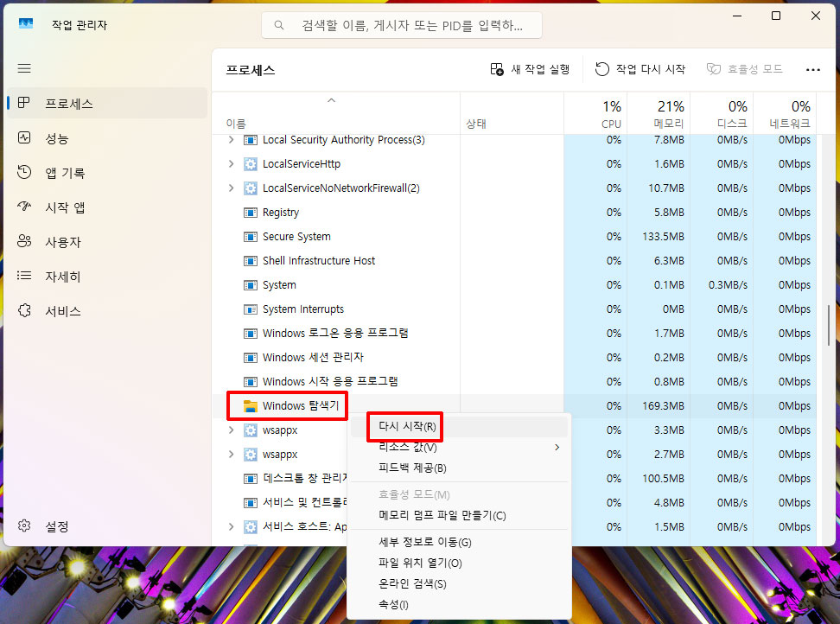This screenshot has height=624, width=840.
Task: Open the 자세히 page
Action: [x=108, y=277]
